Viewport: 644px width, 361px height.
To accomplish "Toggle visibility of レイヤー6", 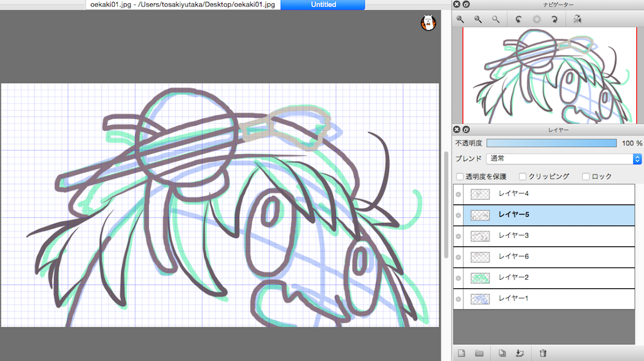I will pyautogui.click(x=459, y=257).
